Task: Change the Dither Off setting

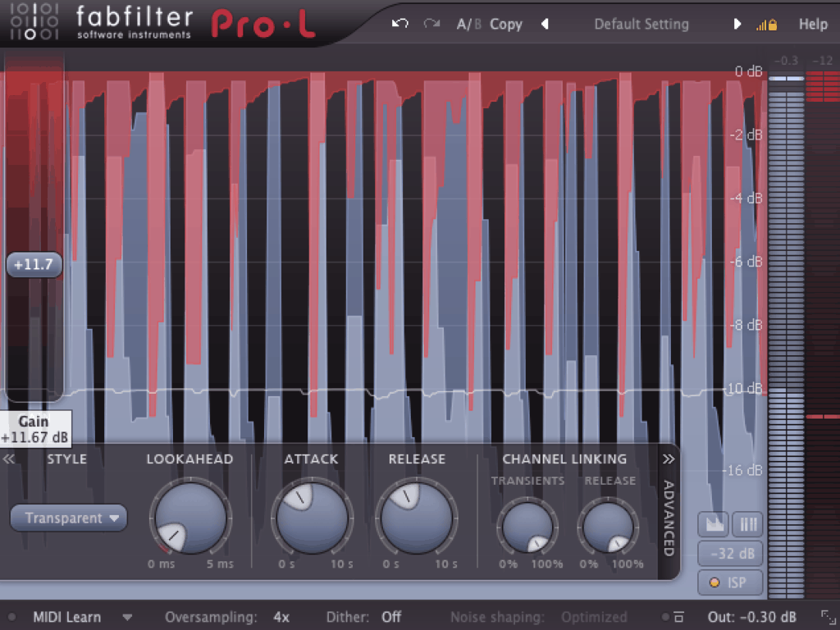Action: point(391,617)
